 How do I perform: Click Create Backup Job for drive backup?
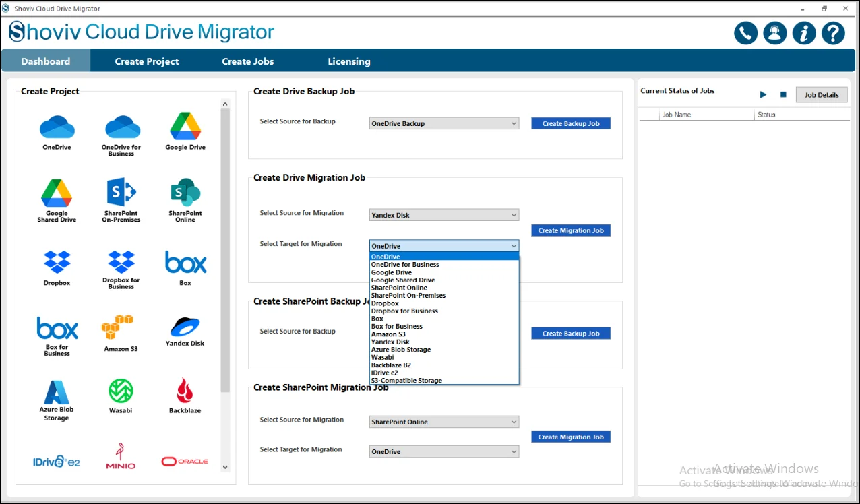point(571,123)
